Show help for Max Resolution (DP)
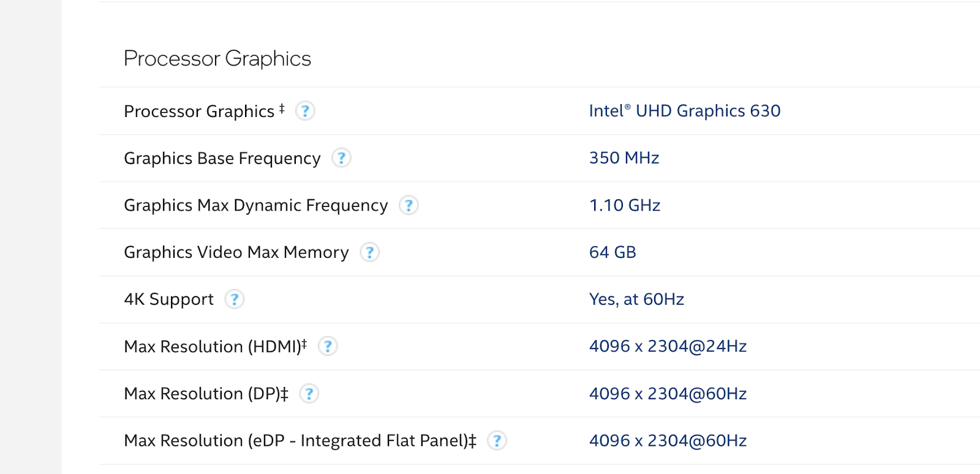 309,394
